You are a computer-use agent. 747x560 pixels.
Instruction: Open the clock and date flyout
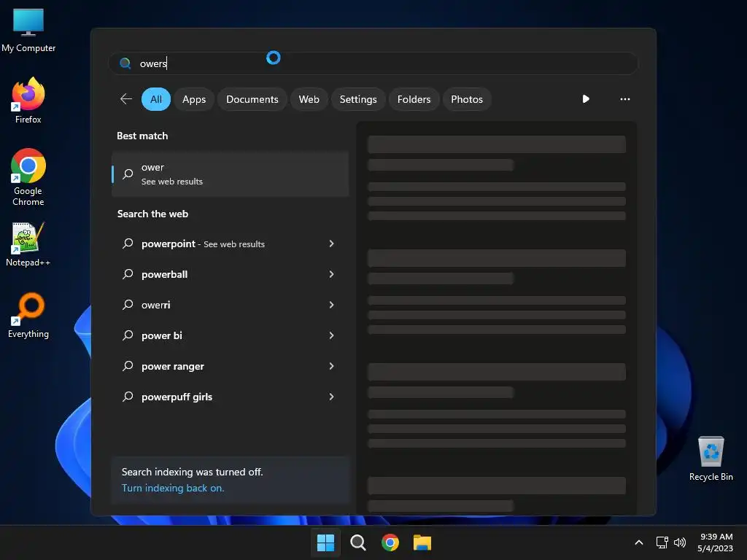[716, 542]
